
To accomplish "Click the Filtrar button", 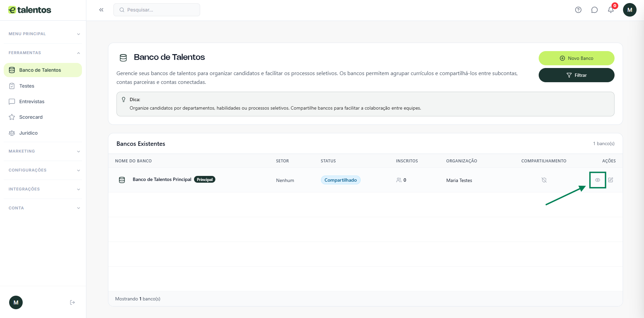I will pos(576,75).
